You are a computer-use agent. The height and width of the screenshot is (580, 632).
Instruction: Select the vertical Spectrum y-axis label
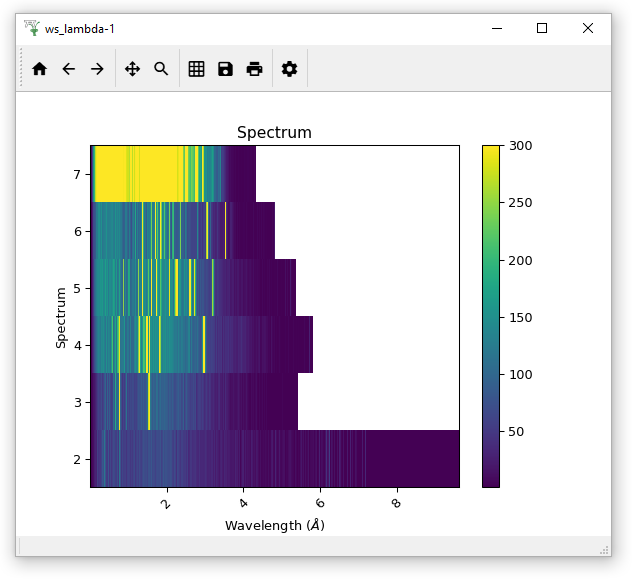click(62, 317)
